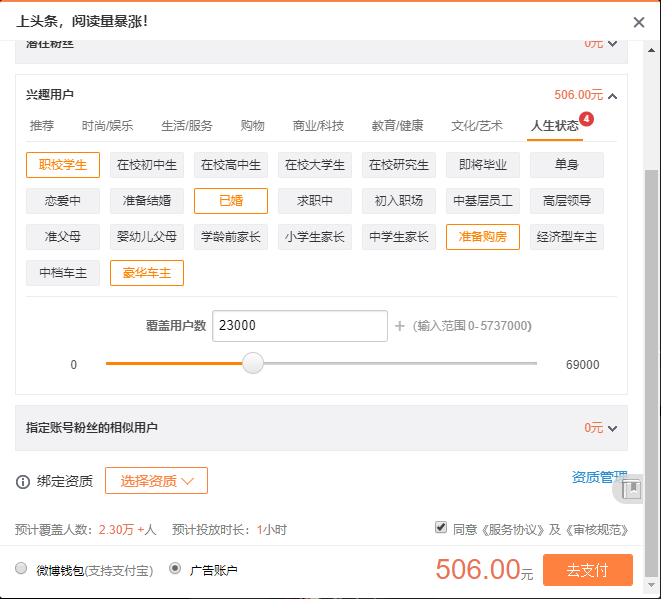
Task: Click the plus icon next to the coverage input
Action: pos(400,326)
